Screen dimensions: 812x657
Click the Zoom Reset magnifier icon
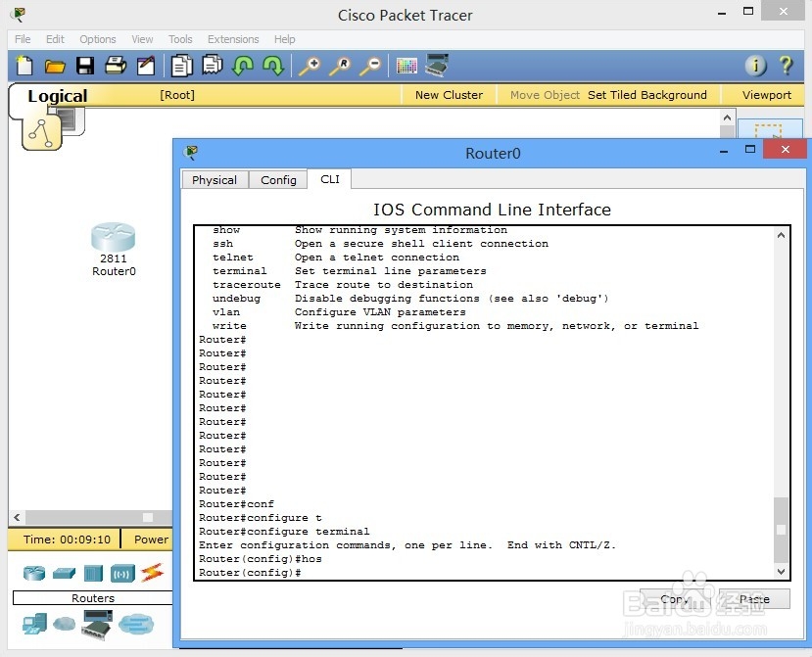340,67
